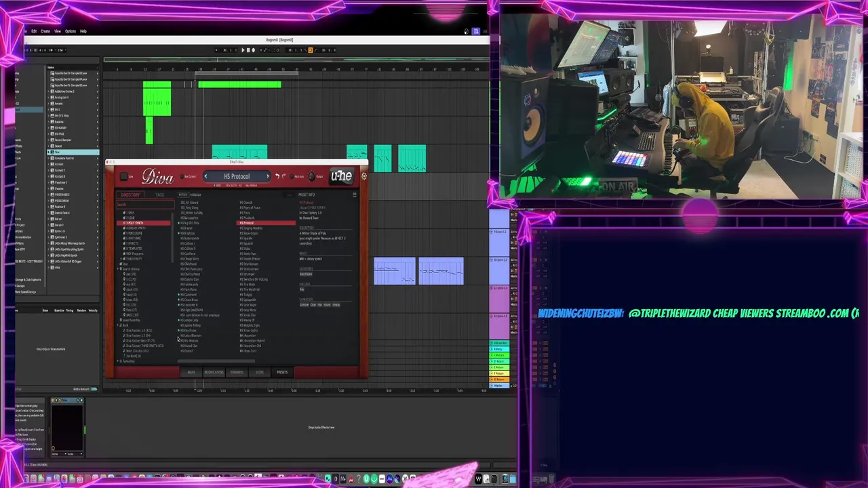Viewport: 868px width, 488px height.
Task: Open the TRIMMERS page tab in Diva
Action: [x=237, y=372]
